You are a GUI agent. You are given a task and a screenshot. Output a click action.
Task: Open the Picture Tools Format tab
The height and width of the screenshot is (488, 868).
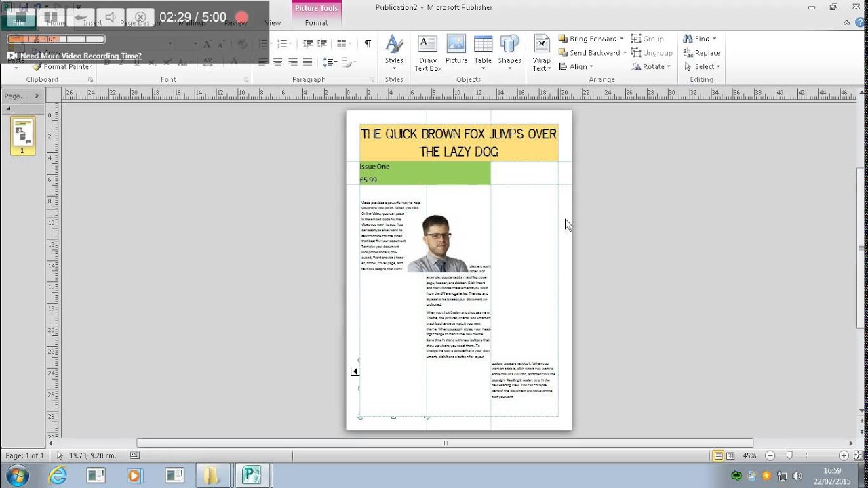(316, 23)
